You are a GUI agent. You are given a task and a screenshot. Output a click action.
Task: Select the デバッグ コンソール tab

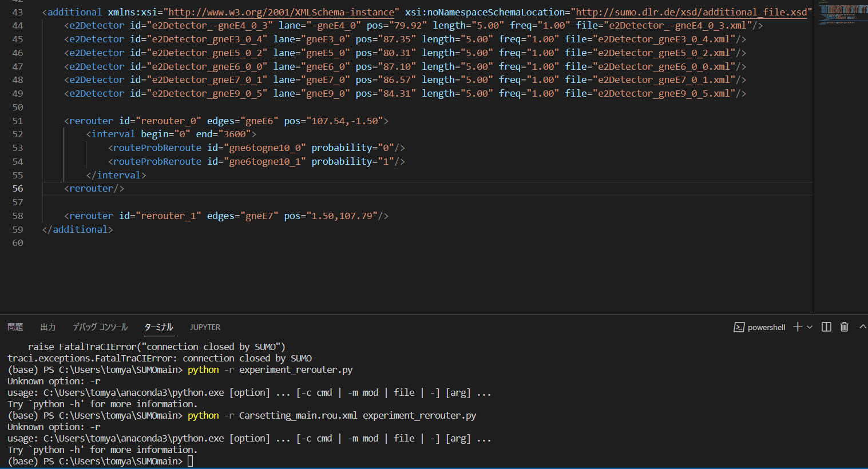(x=100, y=327)
